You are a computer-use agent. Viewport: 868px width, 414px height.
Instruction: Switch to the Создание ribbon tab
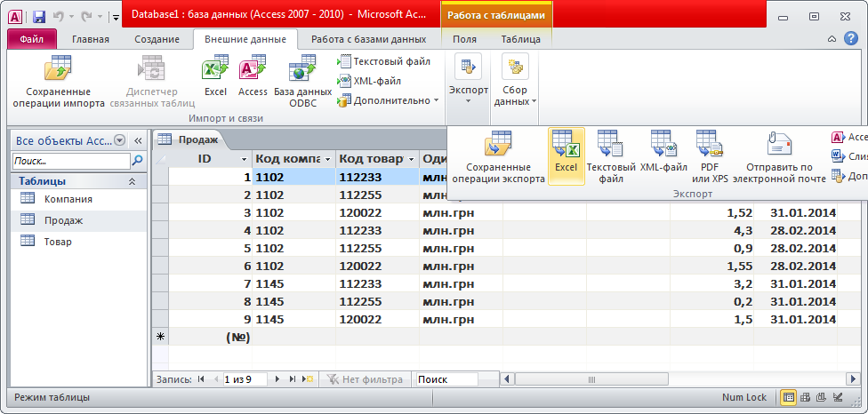157,39
